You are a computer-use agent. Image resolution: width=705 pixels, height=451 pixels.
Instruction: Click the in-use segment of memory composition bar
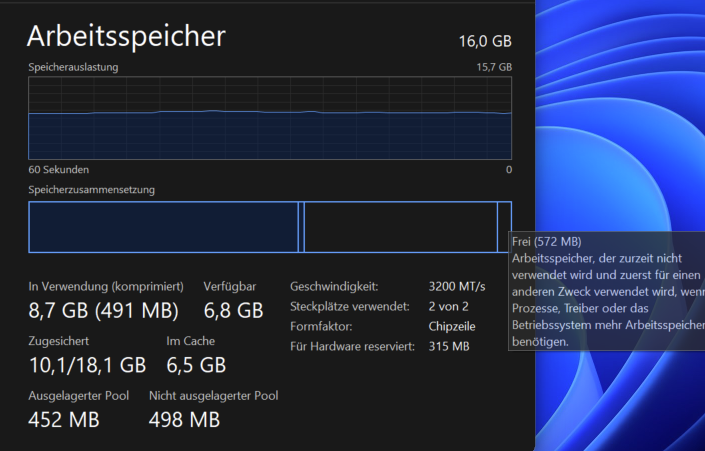click(163, 227)
